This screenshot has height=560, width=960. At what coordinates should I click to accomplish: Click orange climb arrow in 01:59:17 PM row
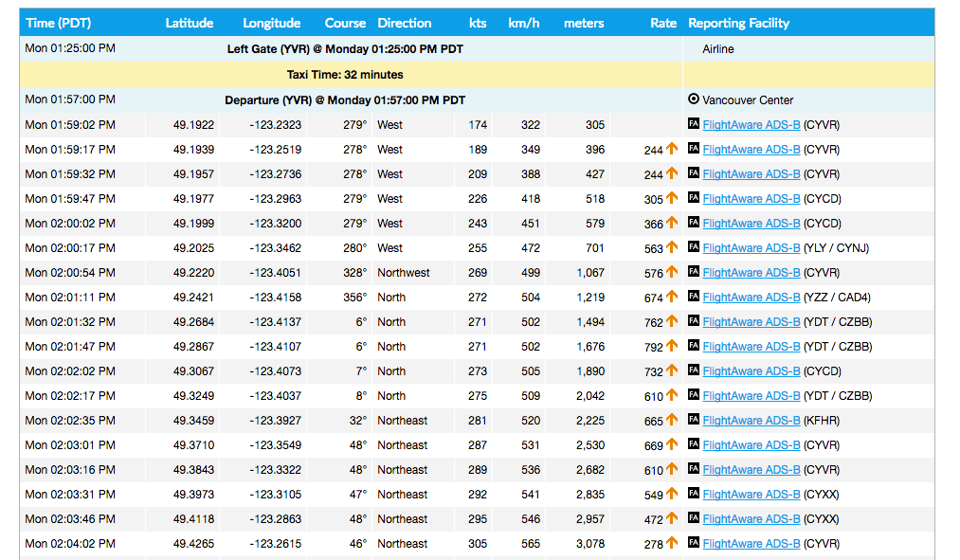[x=672, y=149]
